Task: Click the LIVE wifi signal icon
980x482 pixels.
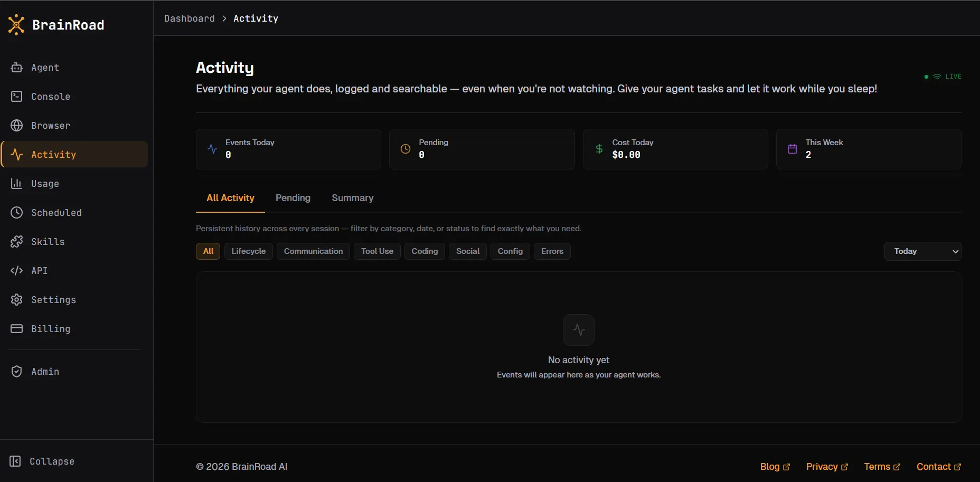Action: [937, 77]
